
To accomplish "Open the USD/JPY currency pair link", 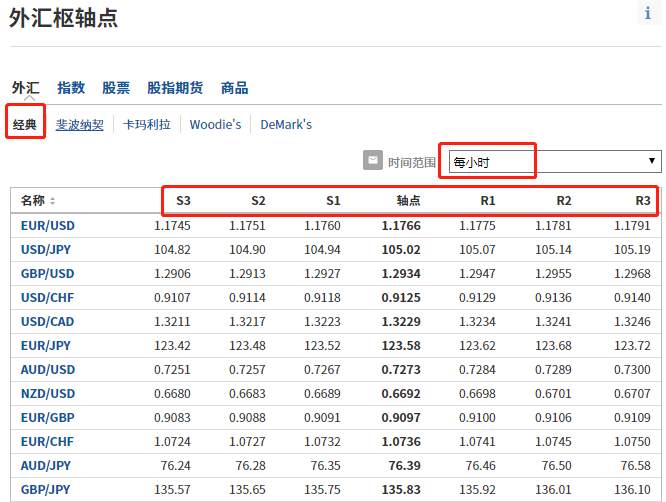I will 46,250.
